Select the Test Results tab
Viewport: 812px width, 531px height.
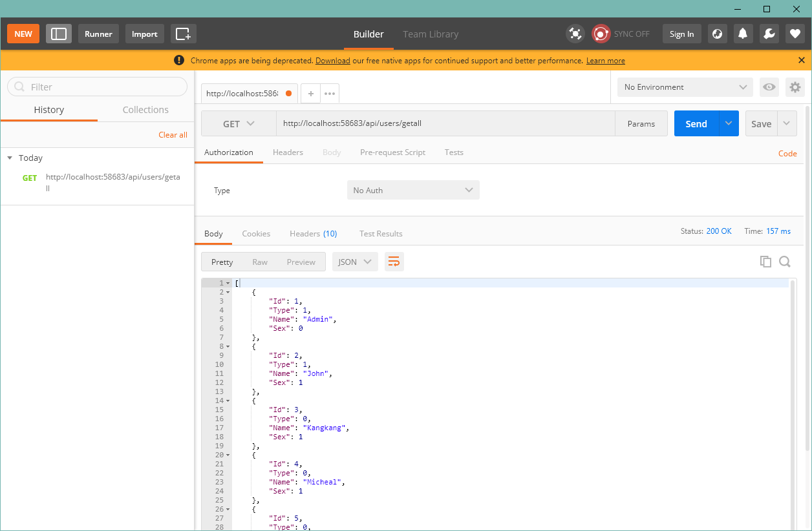(x=381, y=234)
